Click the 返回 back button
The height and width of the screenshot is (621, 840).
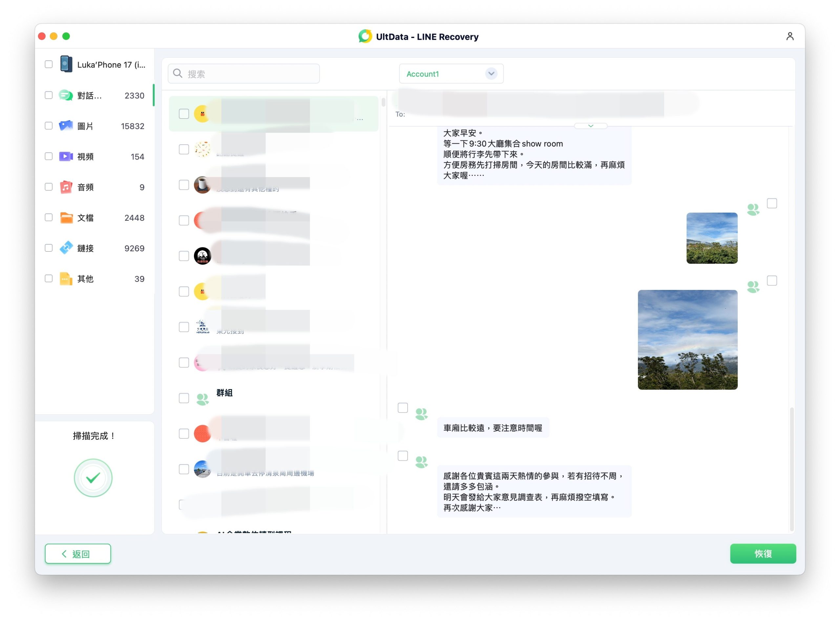78,553
